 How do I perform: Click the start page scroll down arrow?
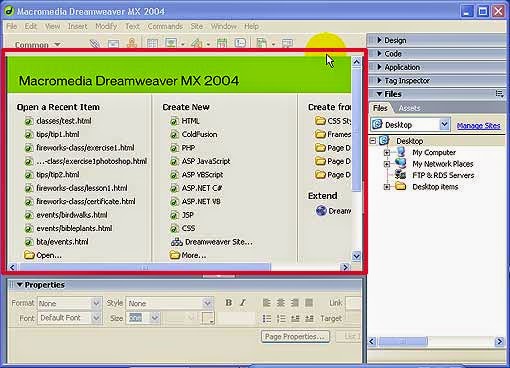coord(356,256)
